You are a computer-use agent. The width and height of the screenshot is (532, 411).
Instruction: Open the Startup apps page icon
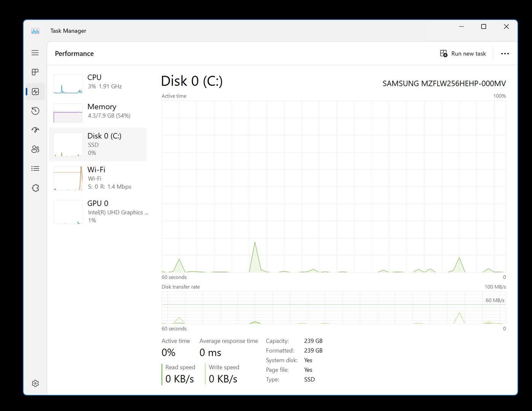[35, 130]
